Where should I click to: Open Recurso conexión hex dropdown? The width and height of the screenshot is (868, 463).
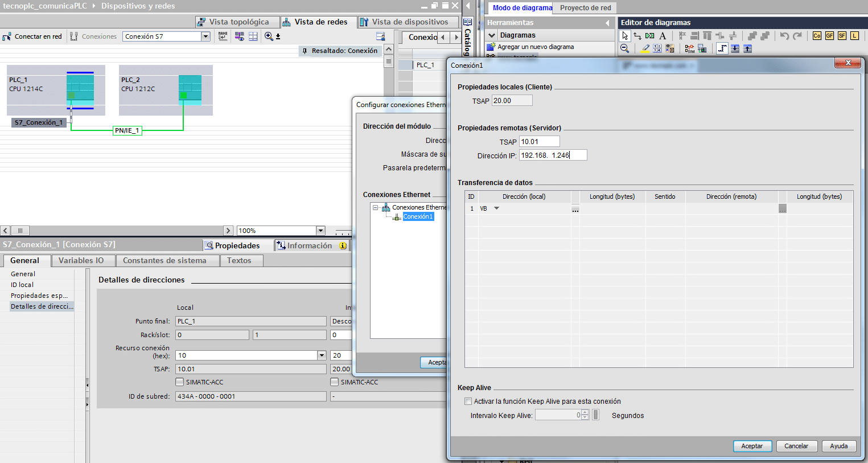tap(322, 355)
